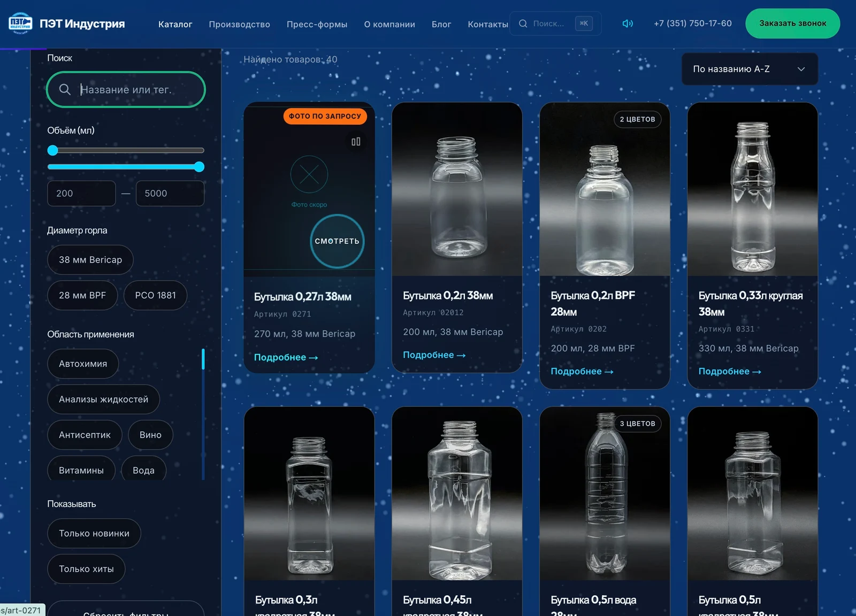Click the minimum volume field showing 200
Image resolution: width=856 pixels, height=616 pixels.
[x=81, y=193]
